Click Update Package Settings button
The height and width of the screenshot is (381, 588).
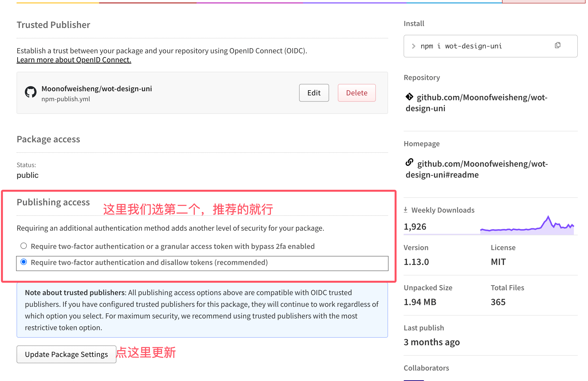point(66,354)
